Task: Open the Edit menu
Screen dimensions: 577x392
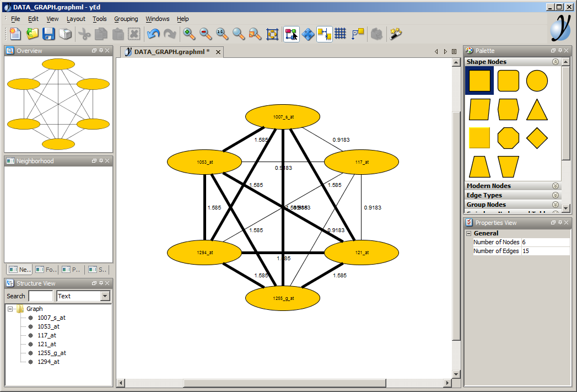Action: tap(33, 19)
